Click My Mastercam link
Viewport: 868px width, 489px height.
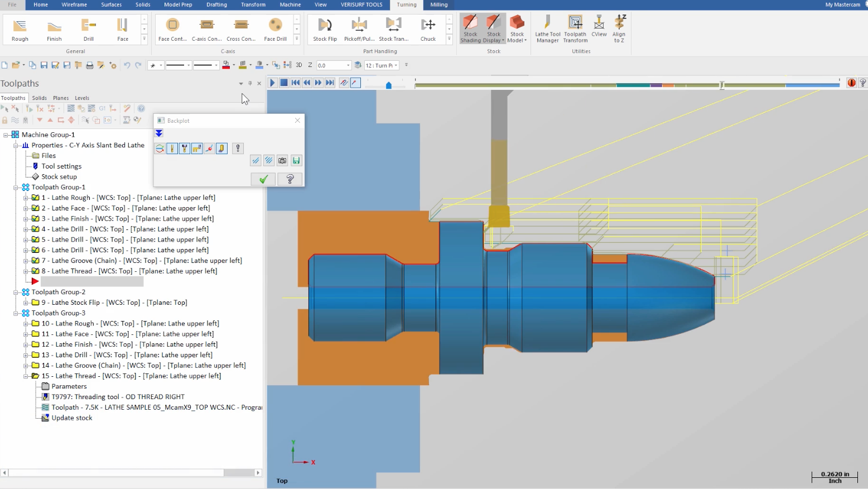[842, 4]
